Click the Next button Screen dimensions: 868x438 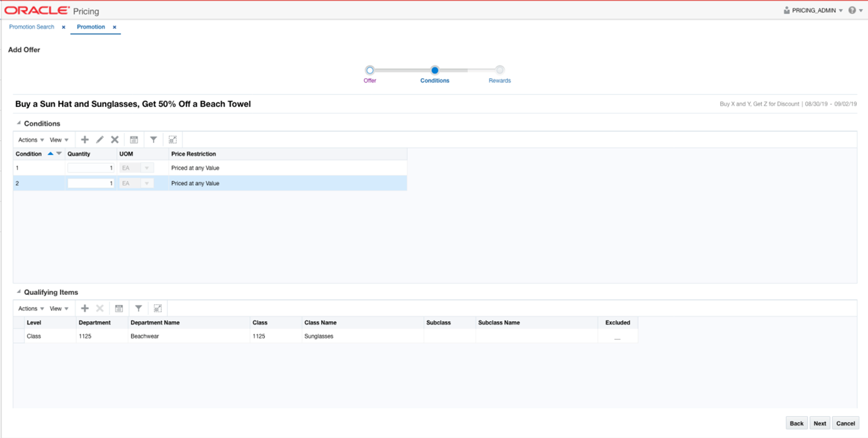(x=820, y=424)
